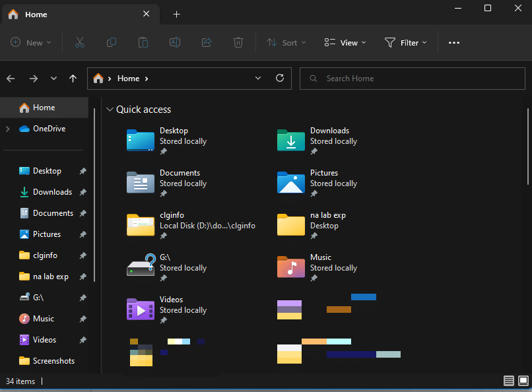Click the Cut scissors icon
Viewport: 532px width, 392px height.
[x=80, y=43]
